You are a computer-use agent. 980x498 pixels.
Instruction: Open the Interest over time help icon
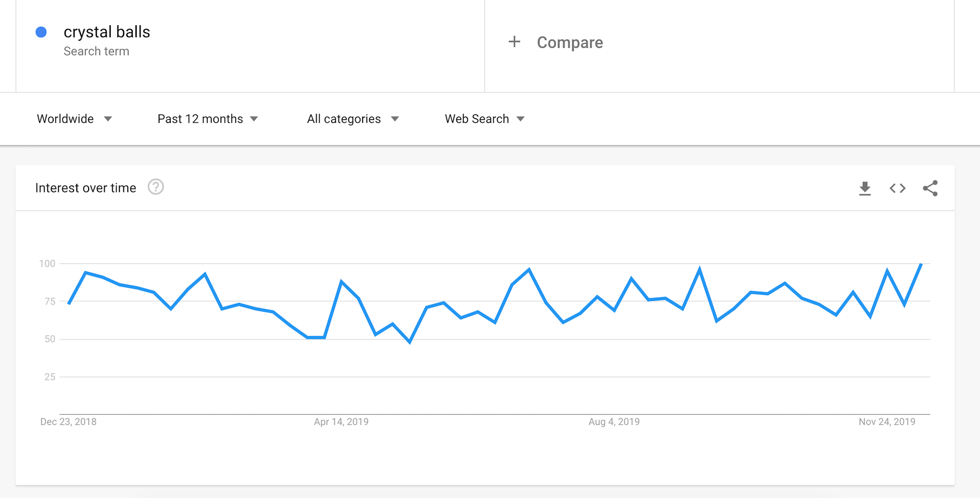click(x=156, y=187)
